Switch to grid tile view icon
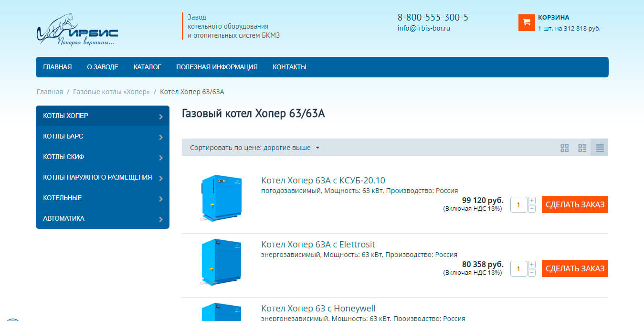 click(564, 148)
